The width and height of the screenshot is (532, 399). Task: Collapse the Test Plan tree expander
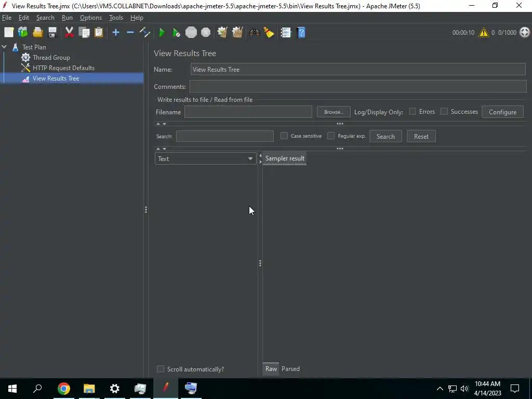(x=4, y=47)
